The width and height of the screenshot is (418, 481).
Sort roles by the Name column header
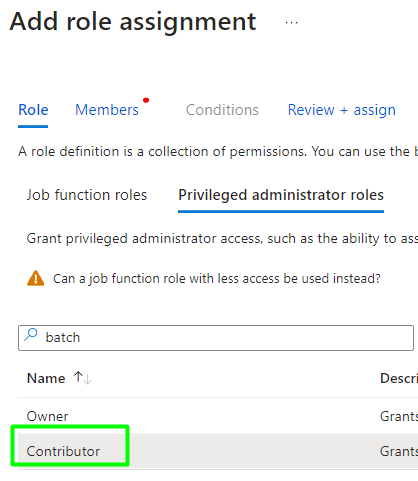pos(46,378)
